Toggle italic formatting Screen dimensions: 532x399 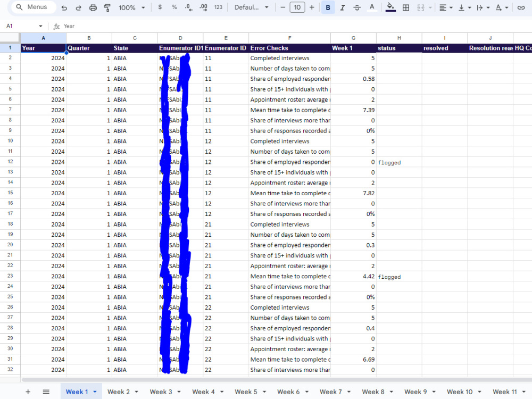342,7
